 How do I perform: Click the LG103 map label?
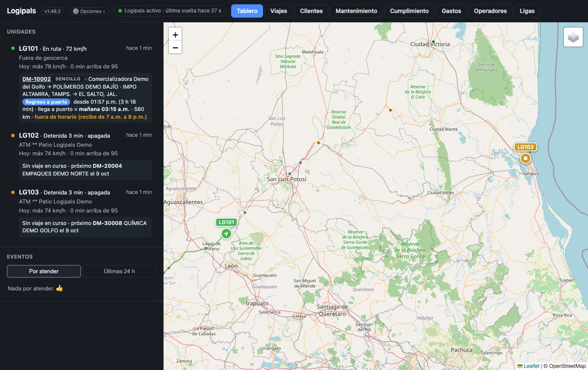coord(525,147)
